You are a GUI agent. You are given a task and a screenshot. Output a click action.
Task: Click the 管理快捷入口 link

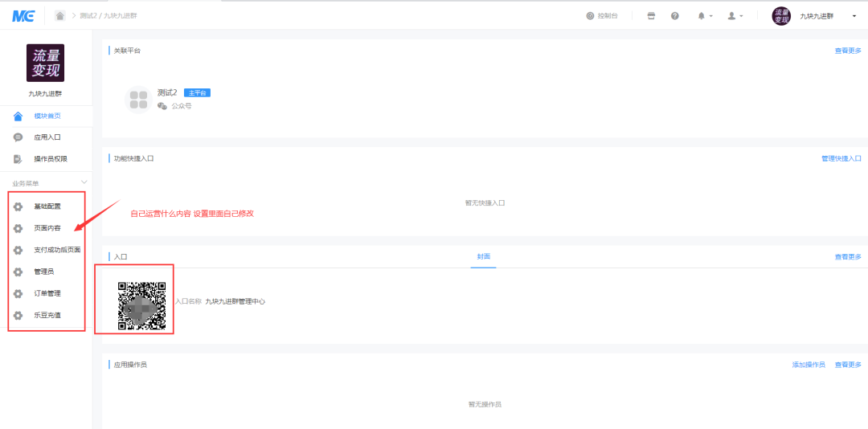[x=841, y=158]
